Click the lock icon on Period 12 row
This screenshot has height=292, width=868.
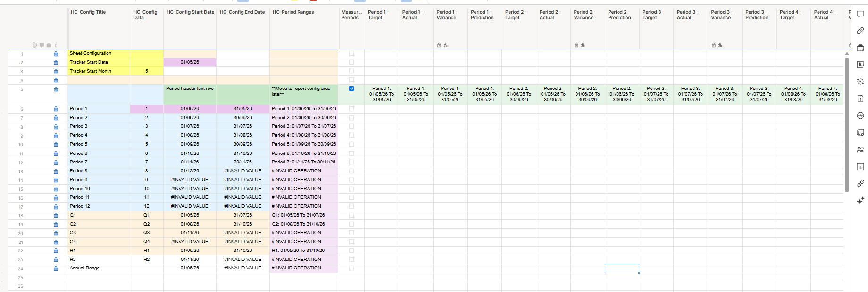56,206
